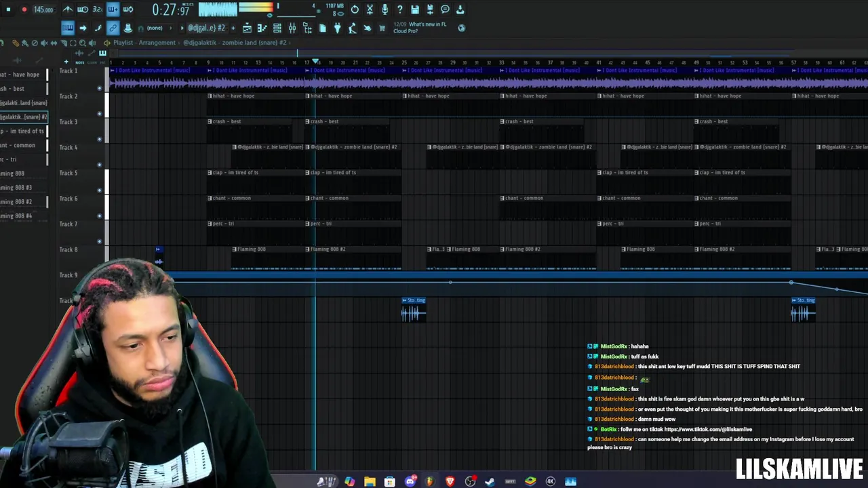The image size is (868, 488).
Task: Click the stamp/countdown tool icon in toolbar
Action: coord(127,28)
